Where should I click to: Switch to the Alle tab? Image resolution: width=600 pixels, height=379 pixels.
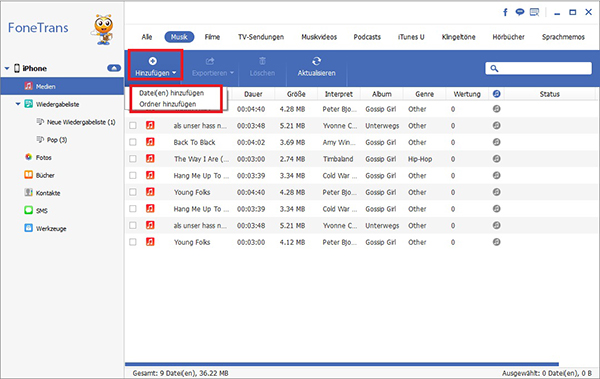pyautogui.click(x=147, y=37)
